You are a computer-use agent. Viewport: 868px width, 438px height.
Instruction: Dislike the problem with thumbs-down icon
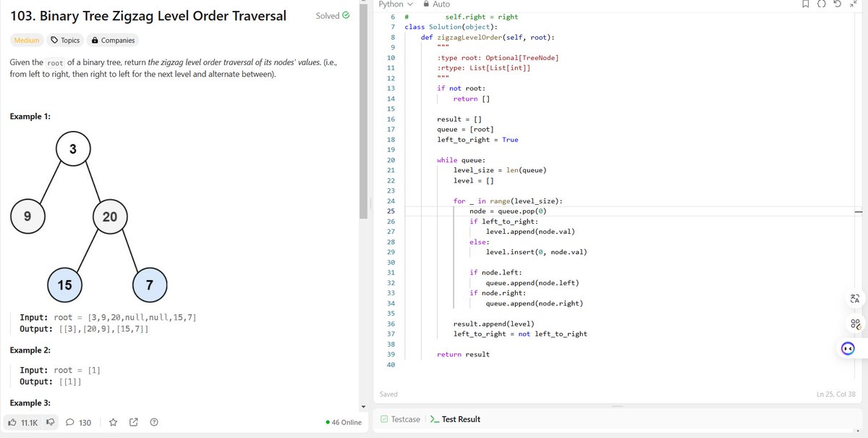51,422
